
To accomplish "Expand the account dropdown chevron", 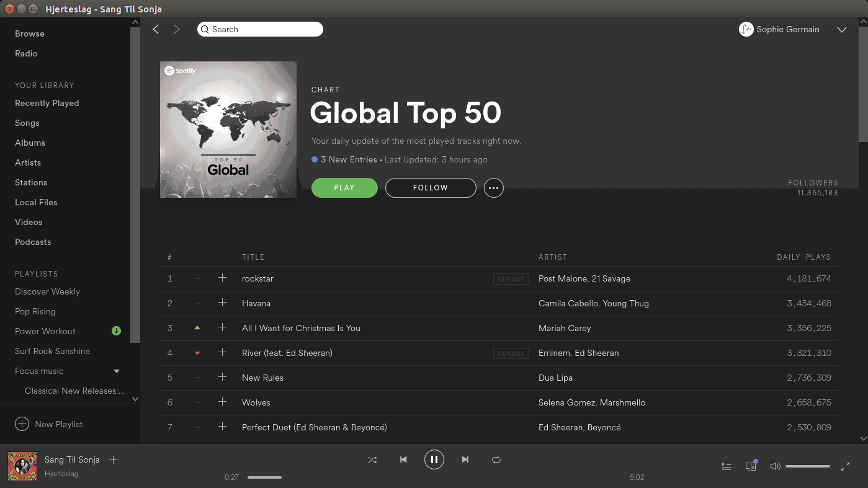I will click(x=842, y=30).
